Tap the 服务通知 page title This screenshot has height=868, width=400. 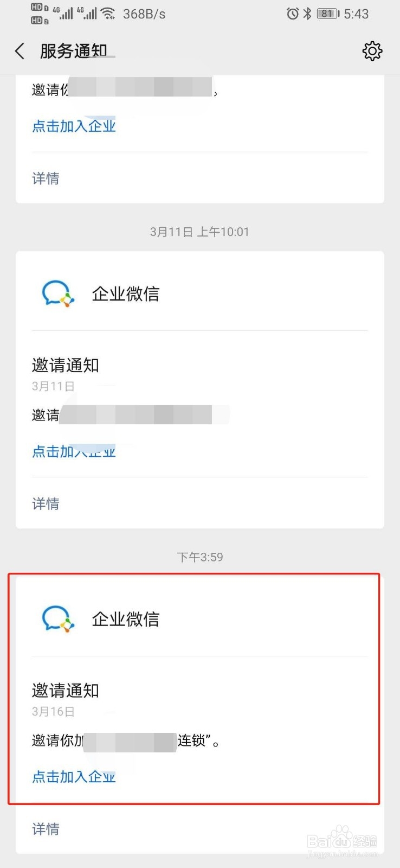(74, 51)
